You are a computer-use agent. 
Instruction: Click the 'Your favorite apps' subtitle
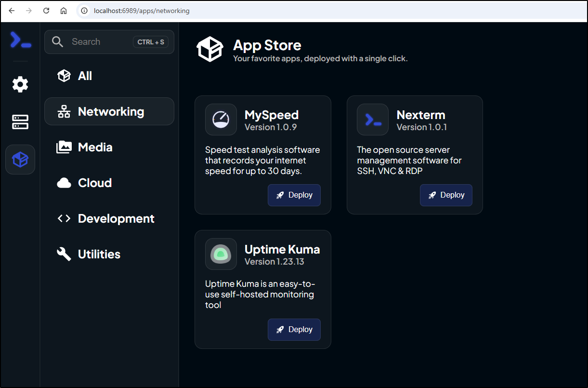coord(320,58)
